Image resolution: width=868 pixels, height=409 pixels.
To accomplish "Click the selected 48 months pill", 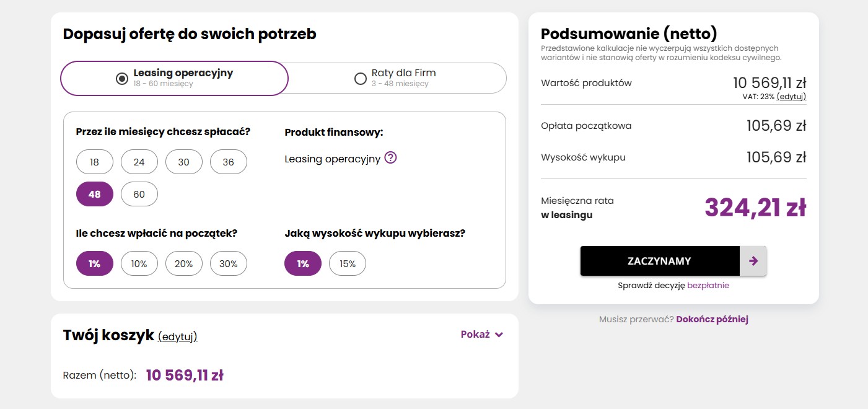I will 95,194.
